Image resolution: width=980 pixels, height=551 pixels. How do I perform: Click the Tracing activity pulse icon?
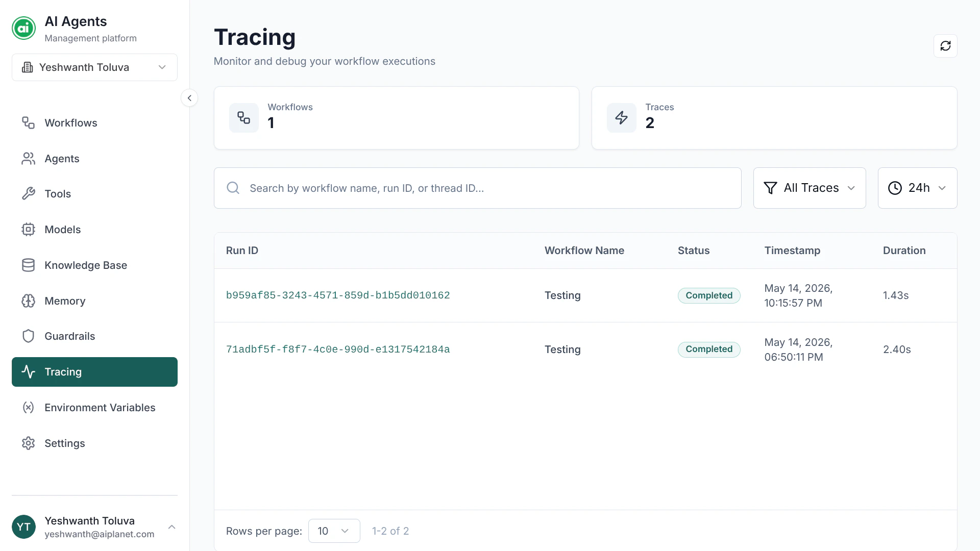[28, 372]
